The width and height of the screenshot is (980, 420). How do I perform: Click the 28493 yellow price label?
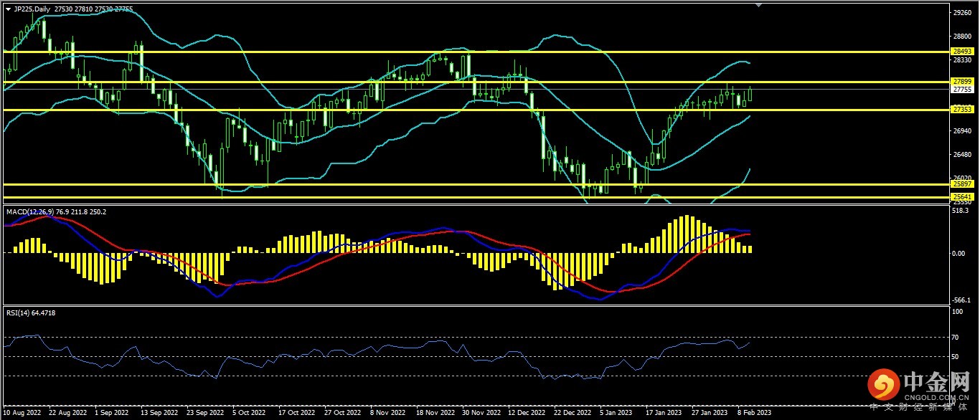961,52
